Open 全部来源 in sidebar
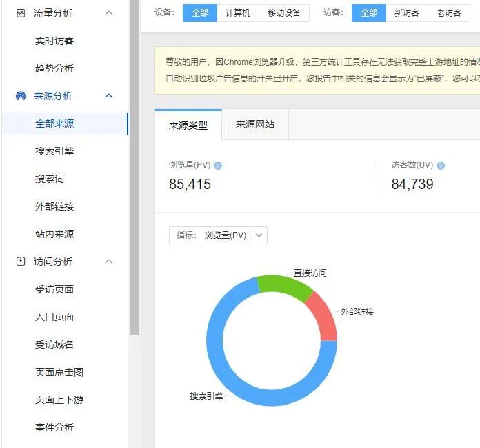This screenshot has height=448, width=480. (x=65, y=124)
